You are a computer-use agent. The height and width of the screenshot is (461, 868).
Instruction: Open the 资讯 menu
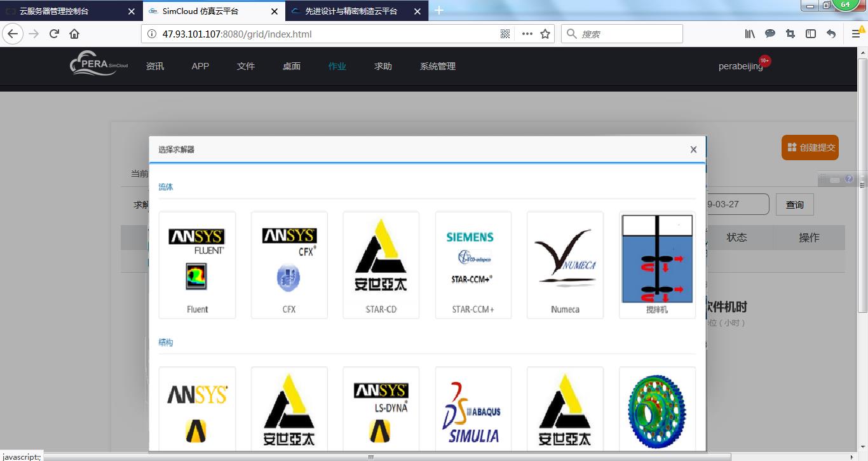click(x=155, y=66)
